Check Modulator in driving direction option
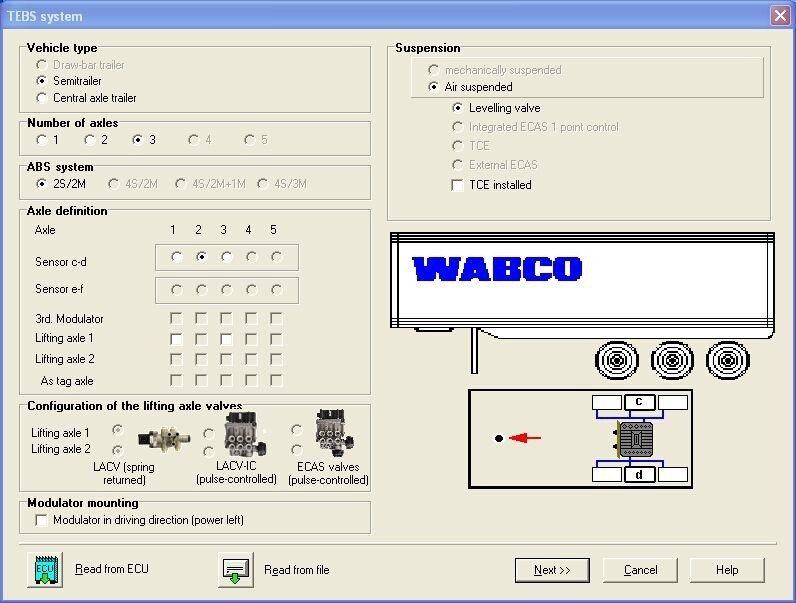Viewport: 796px width, 603px height. click(x=42, y=520)
